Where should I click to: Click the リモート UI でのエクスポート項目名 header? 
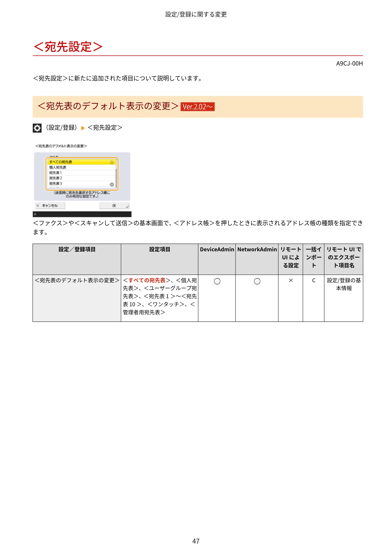[x=343, y=259]
